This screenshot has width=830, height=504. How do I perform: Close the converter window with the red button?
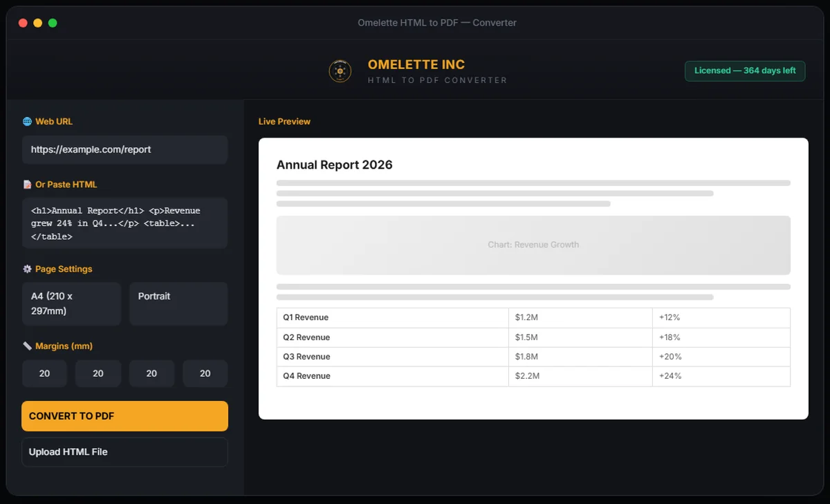pos(23,23)
